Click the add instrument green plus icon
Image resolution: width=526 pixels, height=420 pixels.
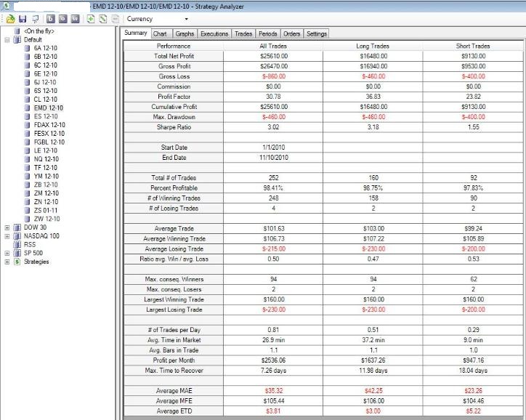[91, 19]
